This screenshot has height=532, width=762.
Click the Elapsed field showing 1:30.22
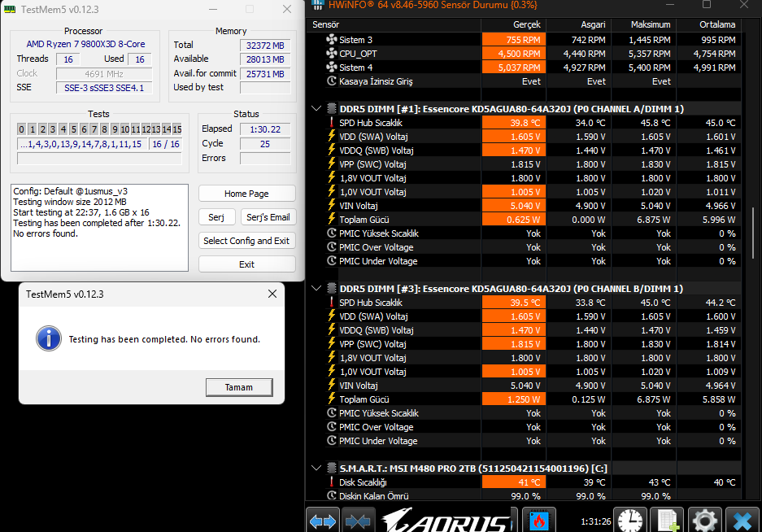[x=265, y=129]
